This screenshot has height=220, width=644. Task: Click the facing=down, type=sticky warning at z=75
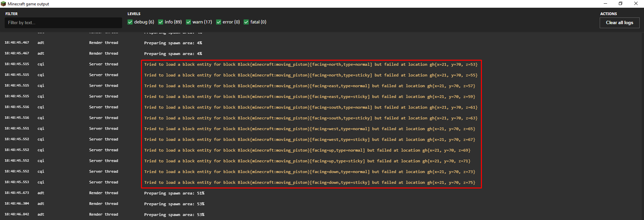(x=309, y=182)
